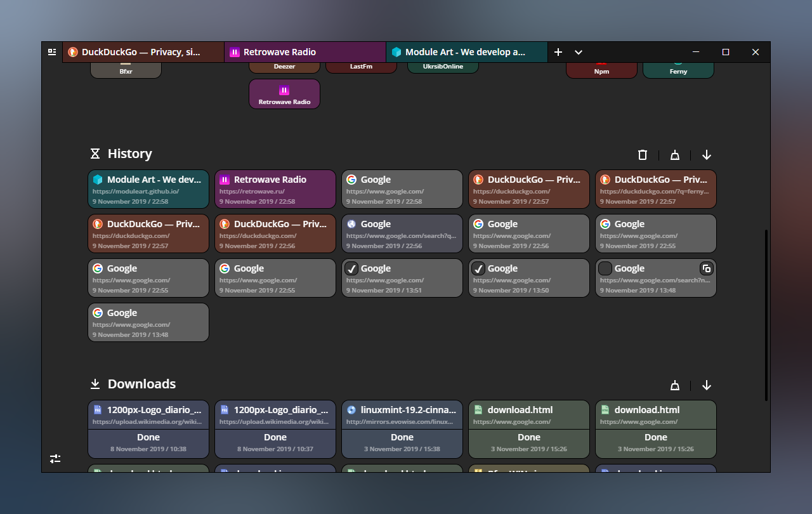The image size is (812, 514).
Task: Switch to the DuckDuckGo tab
Action: pos(143,52)
